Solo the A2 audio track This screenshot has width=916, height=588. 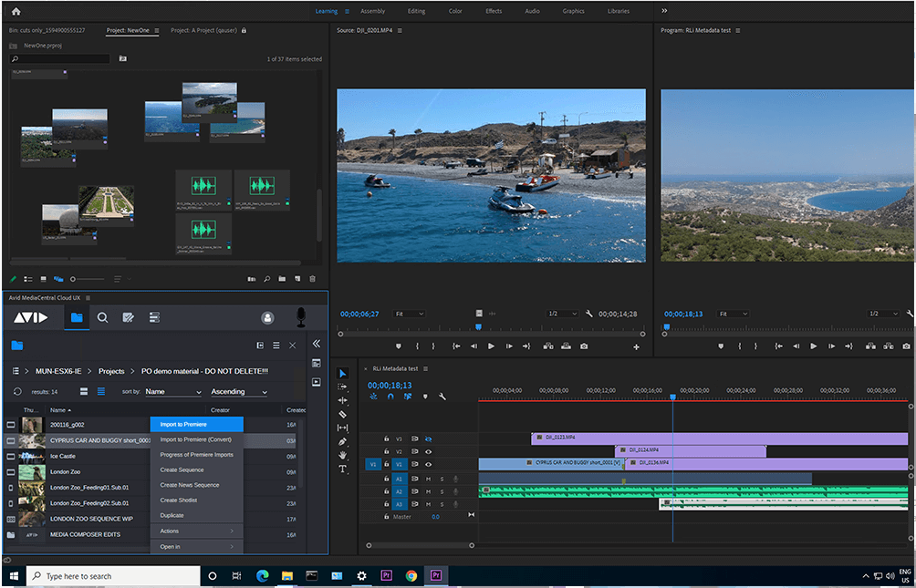pos(442,491)
